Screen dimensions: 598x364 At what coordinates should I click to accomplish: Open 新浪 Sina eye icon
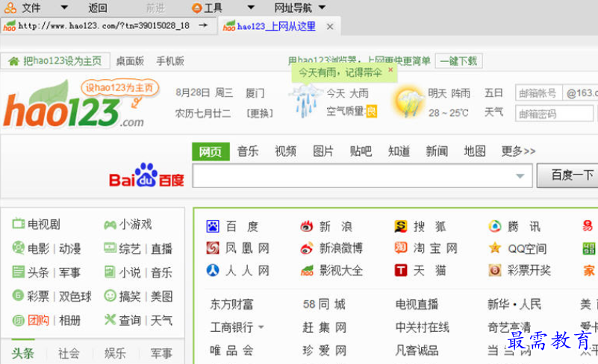tap(306, 227)
